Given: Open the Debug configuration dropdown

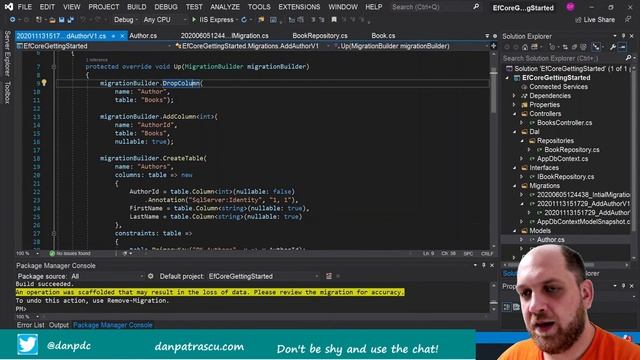Looking at the screenshot, I should coord(125,20).
